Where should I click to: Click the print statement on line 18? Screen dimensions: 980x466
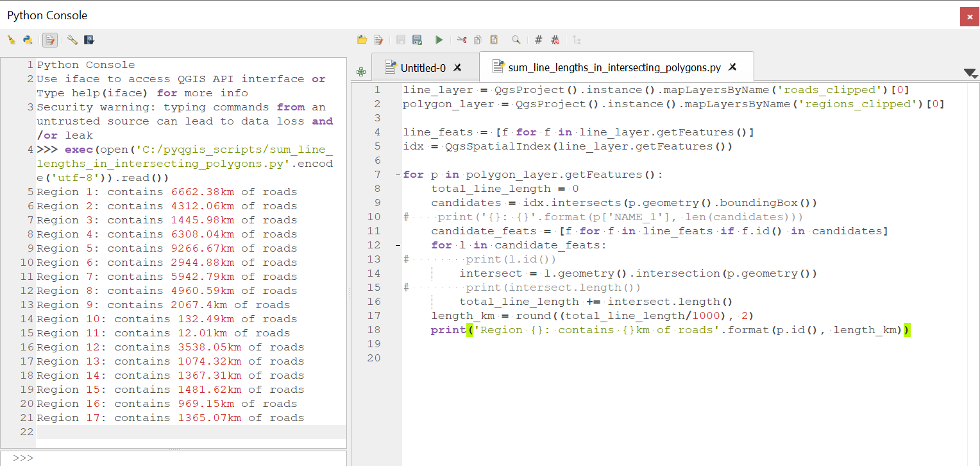coord(671,330)
